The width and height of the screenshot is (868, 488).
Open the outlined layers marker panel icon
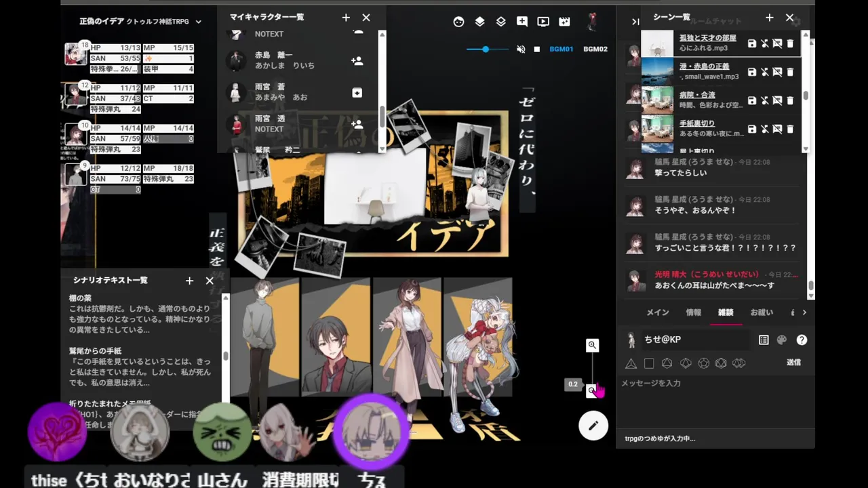501,22
